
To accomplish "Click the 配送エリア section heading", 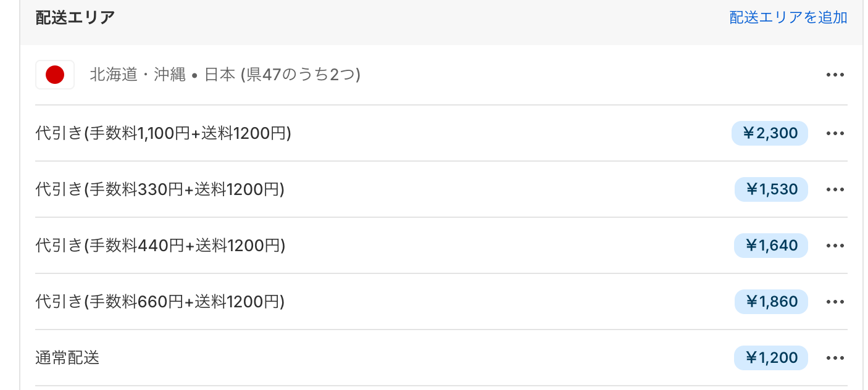I will coord(75,17).
